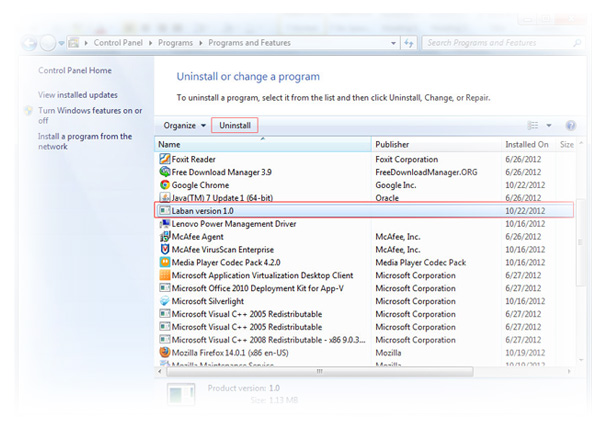
Task: Click the McAfee Agent shield icon
Action: 164,237
